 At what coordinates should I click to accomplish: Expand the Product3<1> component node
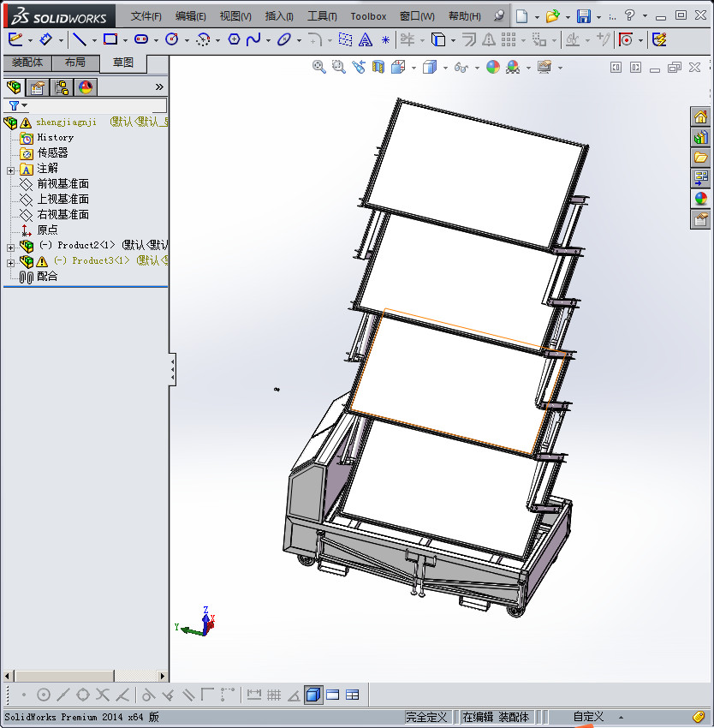10,263
